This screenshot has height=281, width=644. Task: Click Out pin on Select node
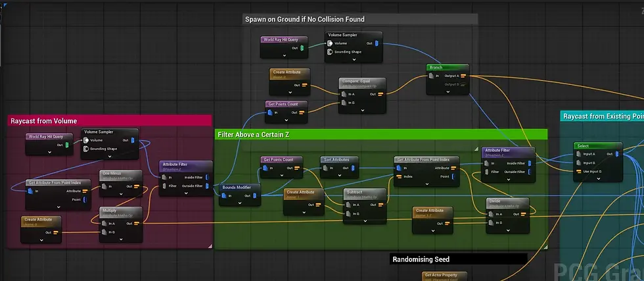tap(616, 154)
